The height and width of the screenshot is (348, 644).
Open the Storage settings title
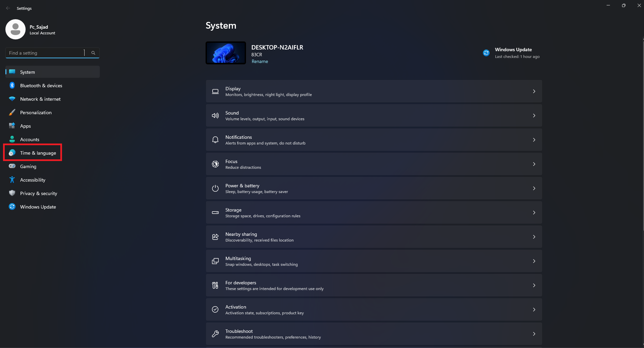pos(233,210)
